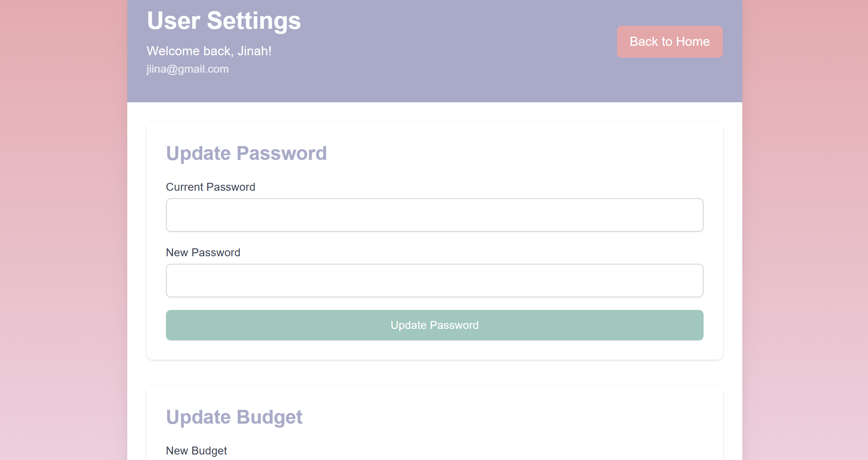Image resolution: width=868 pixels, height=460 pixels.
Task: Click empty area below Update Password button
Action: [x=435, y=350]
